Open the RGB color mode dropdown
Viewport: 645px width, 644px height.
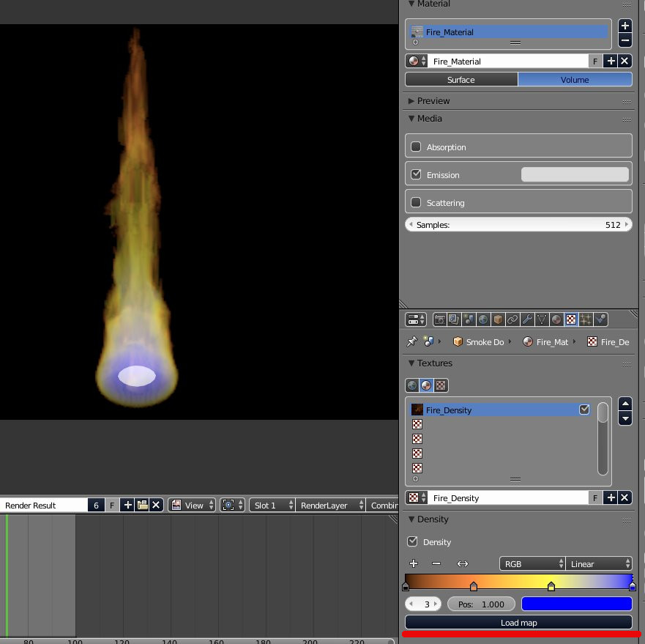click(532, 563)
